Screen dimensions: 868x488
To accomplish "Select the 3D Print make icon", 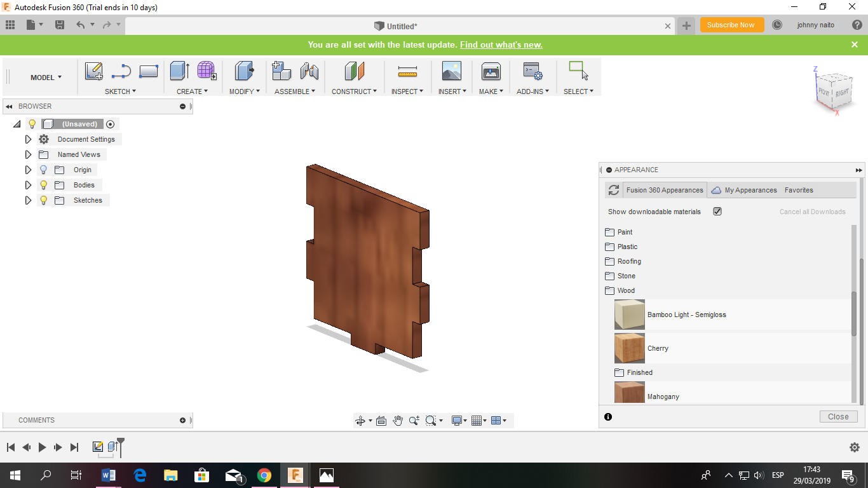I will click(491, 71).
